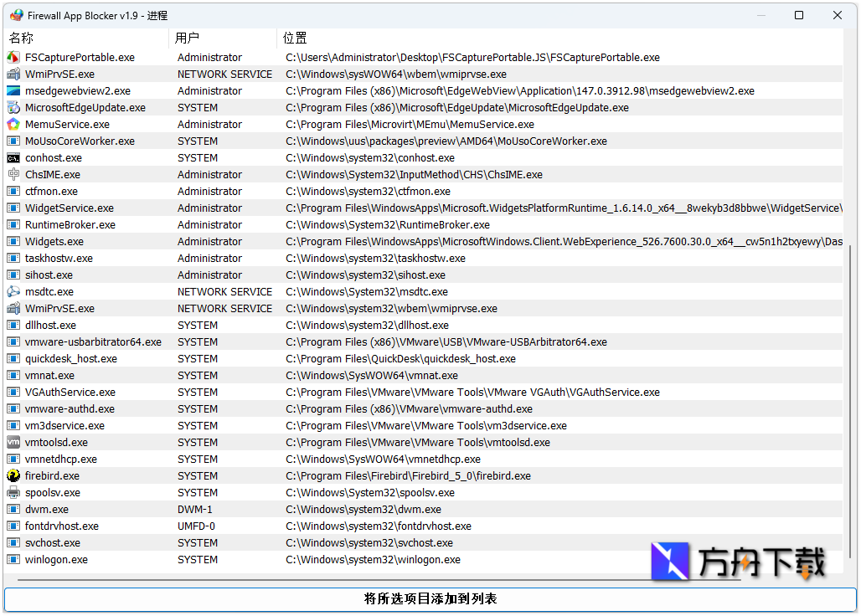Click the VGAuthService.exe VMware Tools path
The height and width of the screenshot is (616, 861).
tap(472, 393)
